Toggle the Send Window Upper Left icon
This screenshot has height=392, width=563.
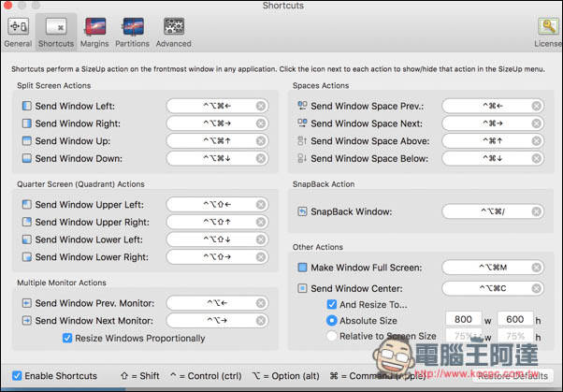(26, 205)
